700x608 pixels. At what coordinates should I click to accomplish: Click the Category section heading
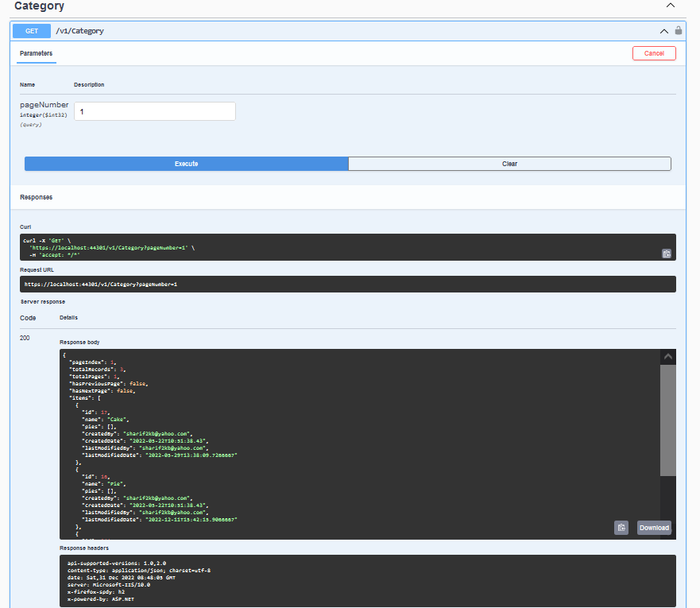40,6
